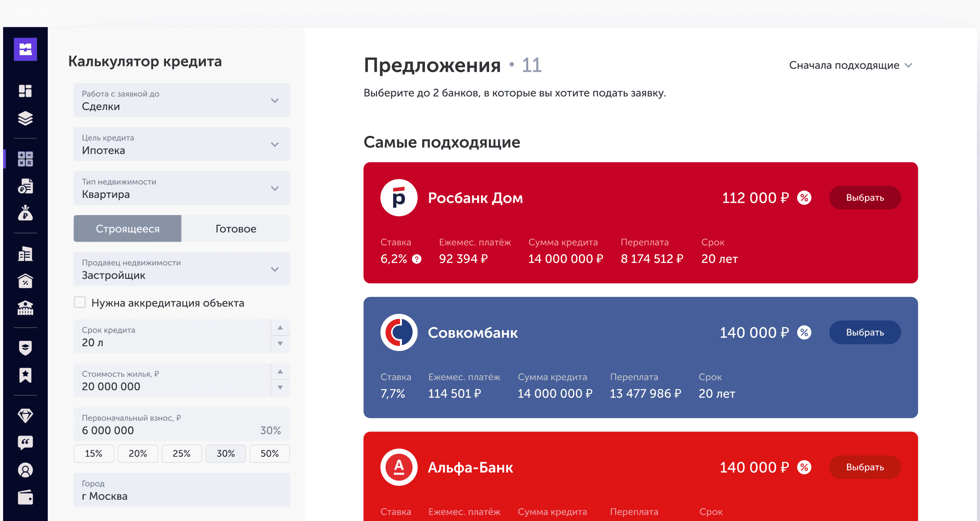Expand Работа с заявкой до dropdown
Screen dimensions: 980x521
(x=182, y=100)
